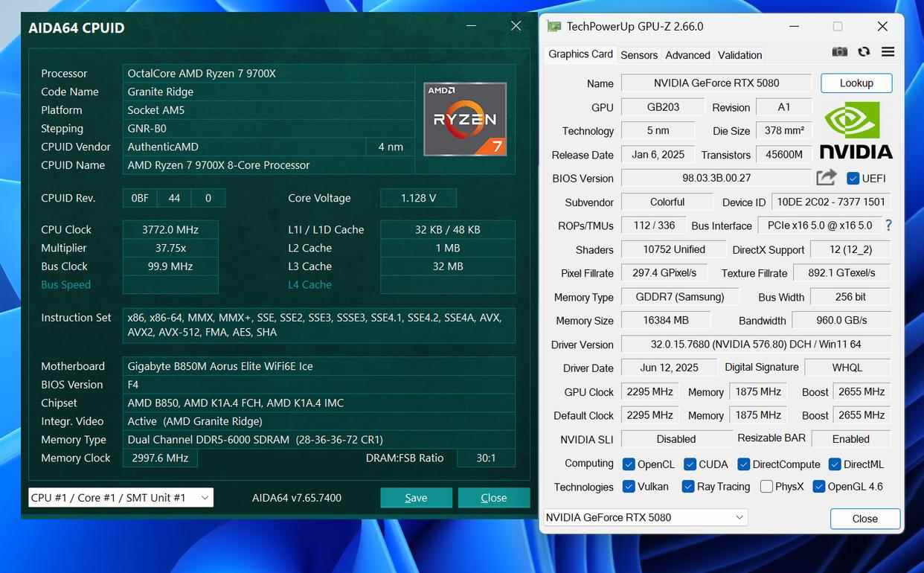The width and height of the screenshot is (924, 573).
Task: Click the GPU-Z title bar app icon
Action: pyautogui.click(x=554, y=26)
